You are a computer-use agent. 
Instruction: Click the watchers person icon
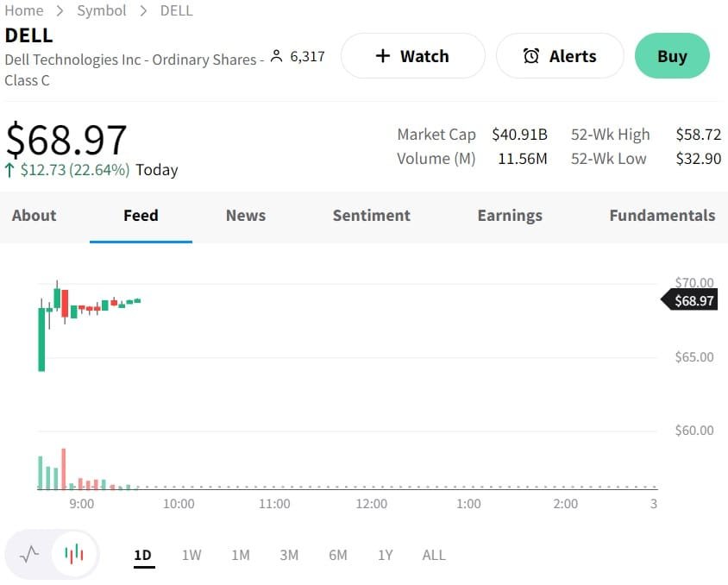tap(276, 57)
